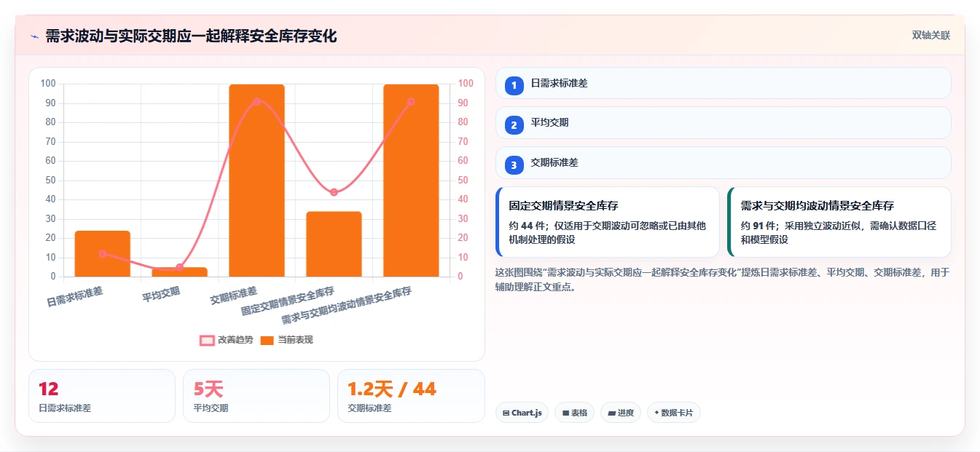Click the x-axis label 交期标准差
Screen dimensions: 980x452
(233, 295)
